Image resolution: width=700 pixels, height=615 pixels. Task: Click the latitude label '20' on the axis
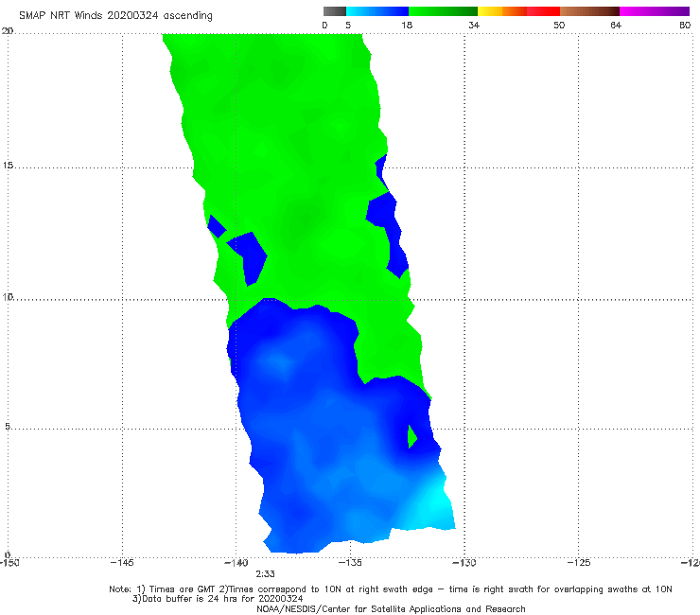pos(8,31)
